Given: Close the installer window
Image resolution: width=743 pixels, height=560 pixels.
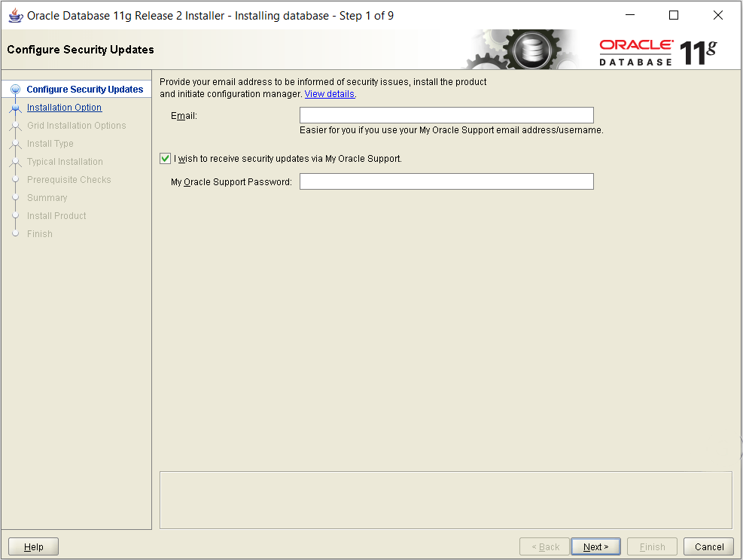Looking at the screenshot, I should tap(718, 15).
